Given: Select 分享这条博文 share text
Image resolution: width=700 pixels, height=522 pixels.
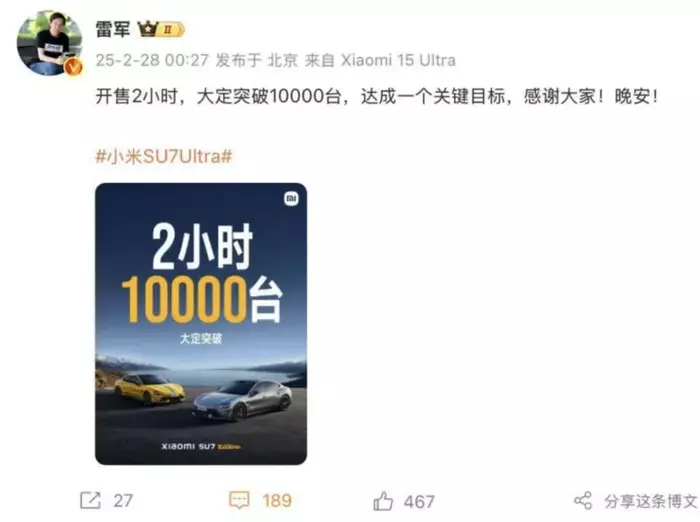Looking at the screenshot, I should point(651,501).
